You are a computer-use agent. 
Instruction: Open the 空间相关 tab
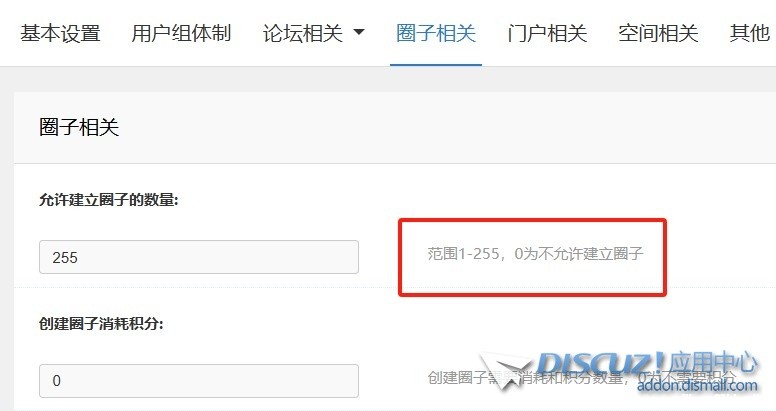[658, 34]
